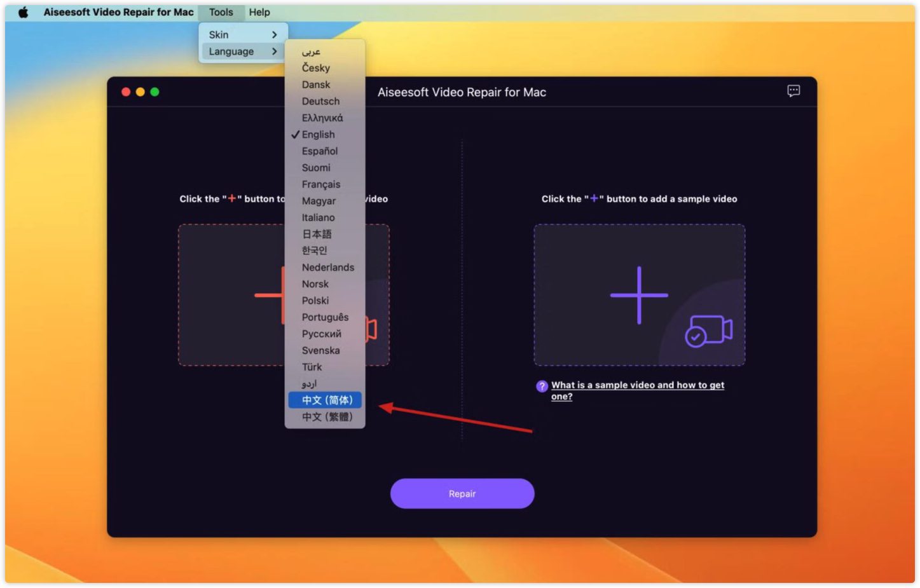This screenshot has height=588, width=920.
Task: Select Português language
Action: [325, 317]
